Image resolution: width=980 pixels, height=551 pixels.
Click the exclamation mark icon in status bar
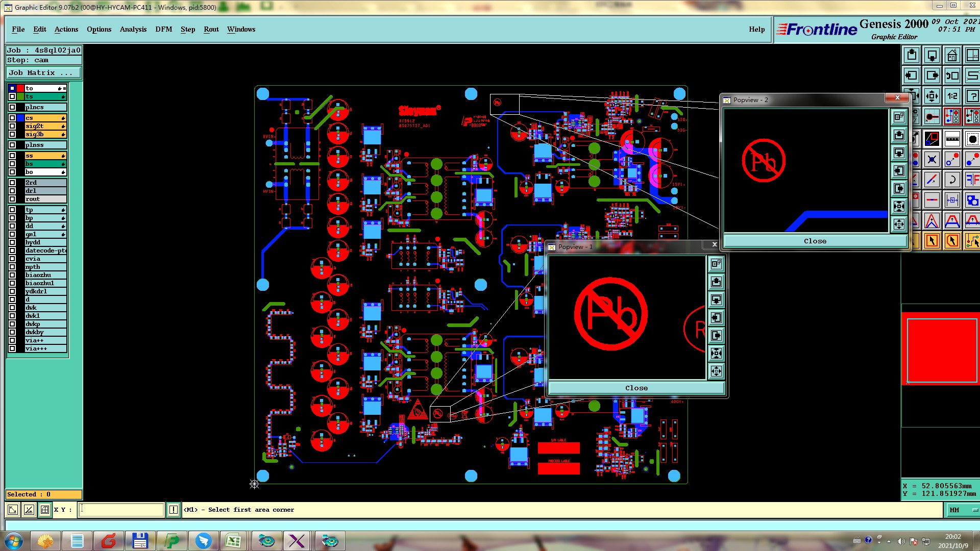point(174,510)
